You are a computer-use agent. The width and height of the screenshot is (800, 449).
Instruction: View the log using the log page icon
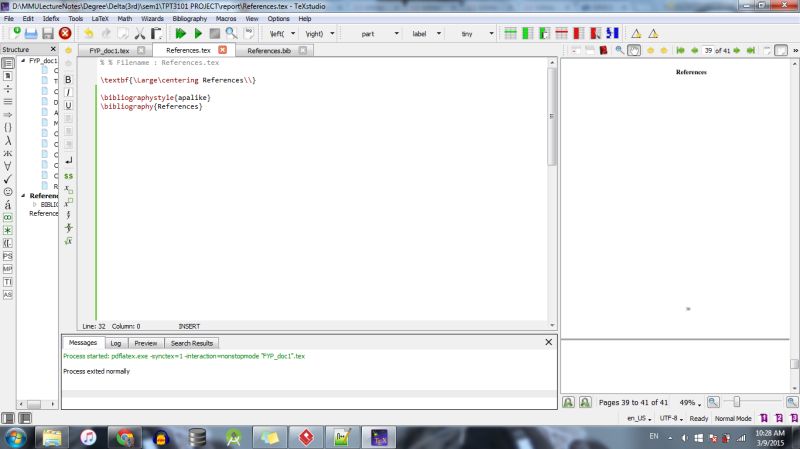click(x=248, y=34)
